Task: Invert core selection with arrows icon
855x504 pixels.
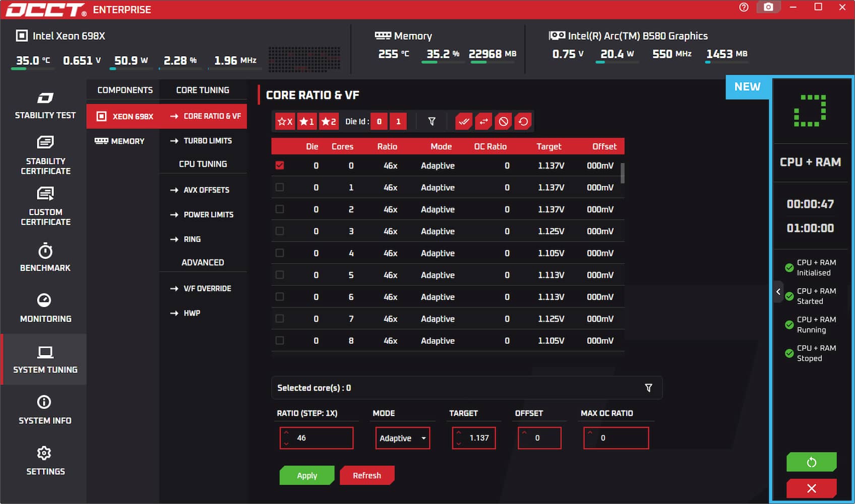Action: pyautogui.click(x=483, y=121)
